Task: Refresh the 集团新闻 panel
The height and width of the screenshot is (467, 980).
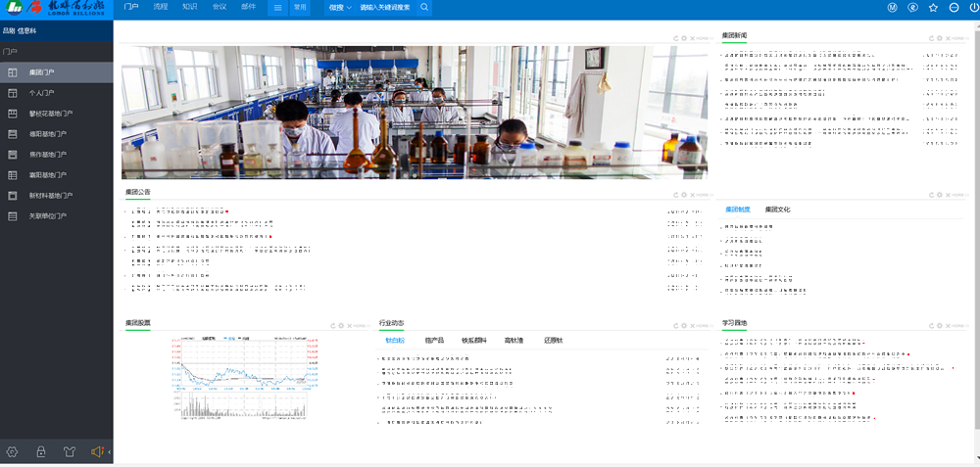Action: pos(931,38)
